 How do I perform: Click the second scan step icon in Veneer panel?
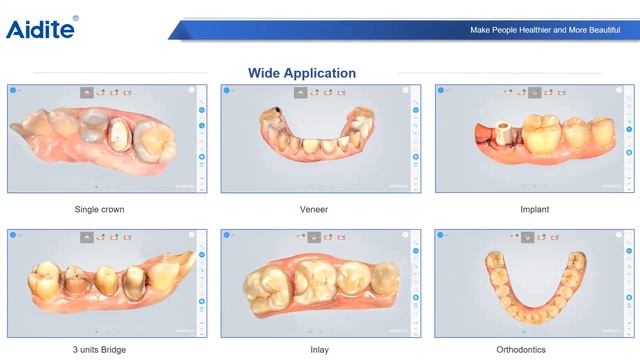315,93
